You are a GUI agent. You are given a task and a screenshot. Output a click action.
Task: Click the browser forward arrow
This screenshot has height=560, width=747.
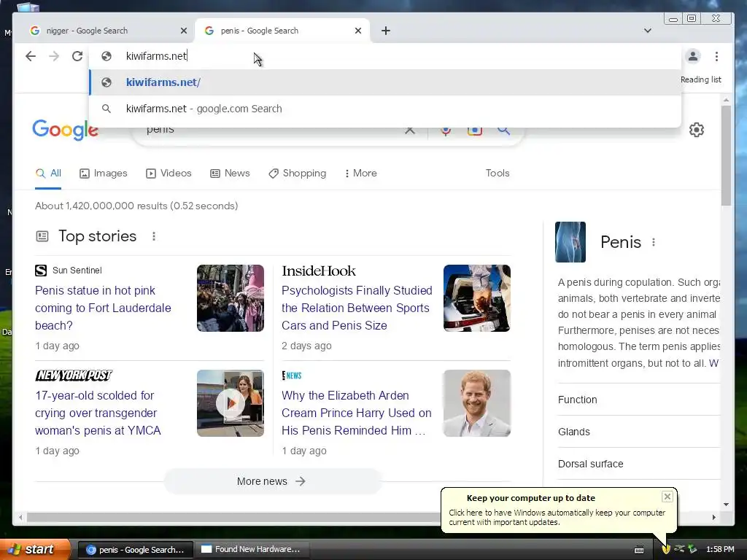(x=54, y=56)
